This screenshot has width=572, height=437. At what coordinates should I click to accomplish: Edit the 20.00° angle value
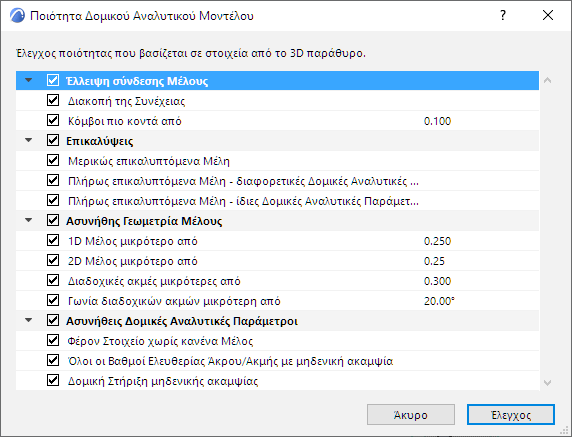point(439,301)
